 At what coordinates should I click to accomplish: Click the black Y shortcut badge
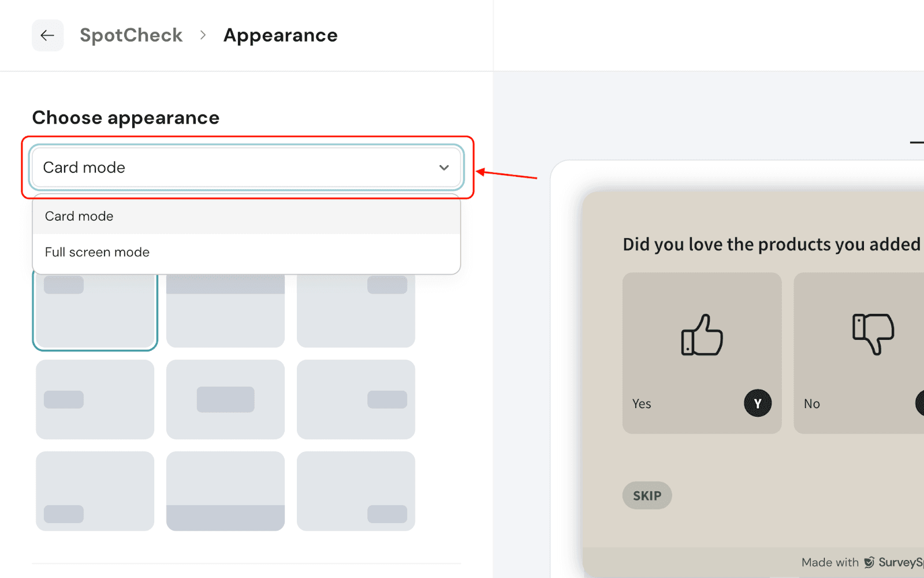coord(757,403)
